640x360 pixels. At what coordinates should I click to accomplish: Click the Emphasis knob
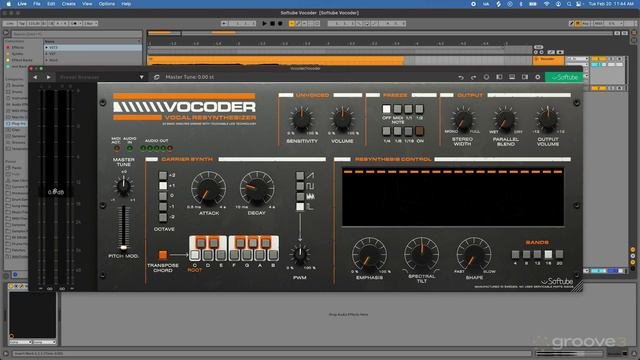coord(369,255)
